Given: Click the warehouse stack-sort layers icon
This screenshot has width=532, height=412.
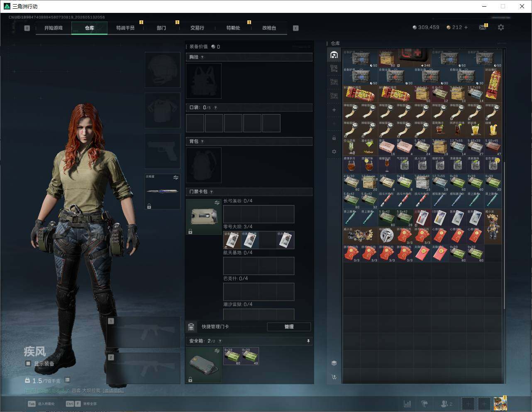Looking at the screenshot, I should [334, 363].
